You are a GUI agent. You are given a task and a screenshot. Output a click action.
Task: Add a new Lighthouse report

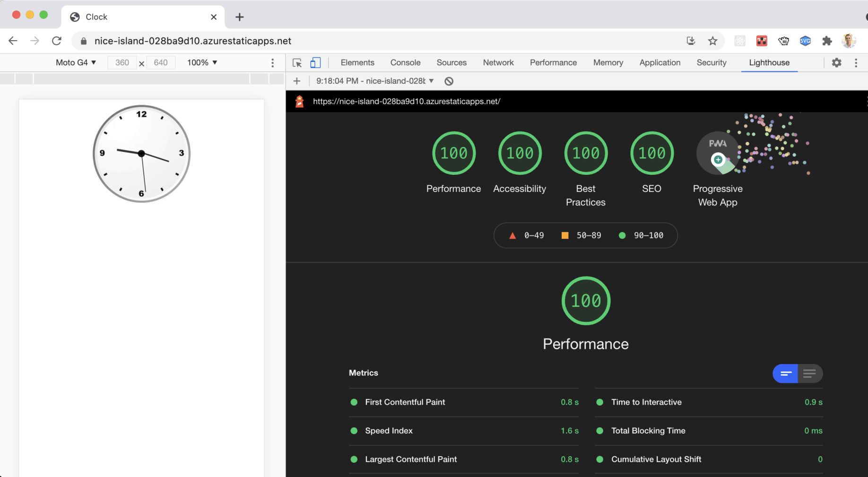297,81
